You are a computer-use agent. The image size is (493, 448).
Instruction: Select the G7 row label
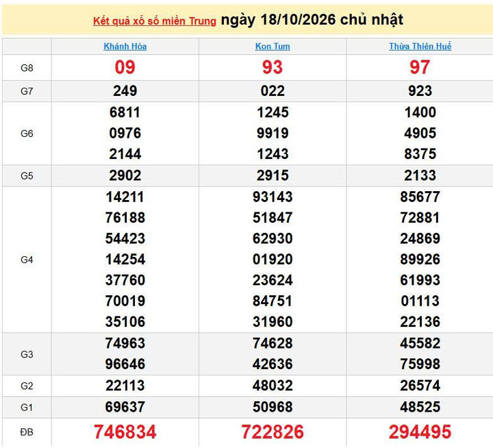[27, 91]
